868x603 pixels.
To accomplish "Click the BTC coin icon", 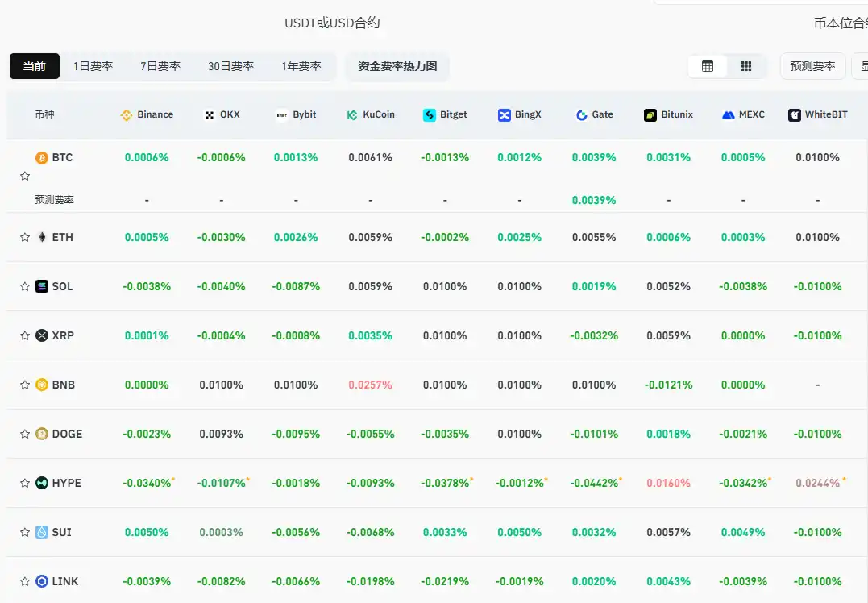I will 42,158.
